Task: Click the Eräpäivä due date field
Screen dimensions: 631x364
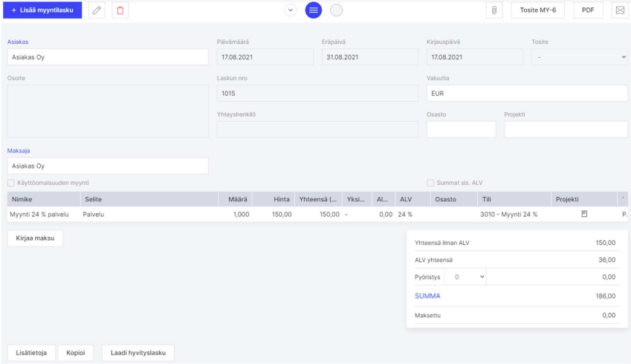Action: coord(370,57)
